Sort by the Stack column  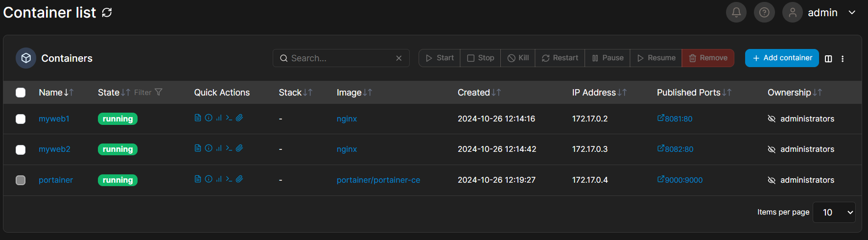295,93
